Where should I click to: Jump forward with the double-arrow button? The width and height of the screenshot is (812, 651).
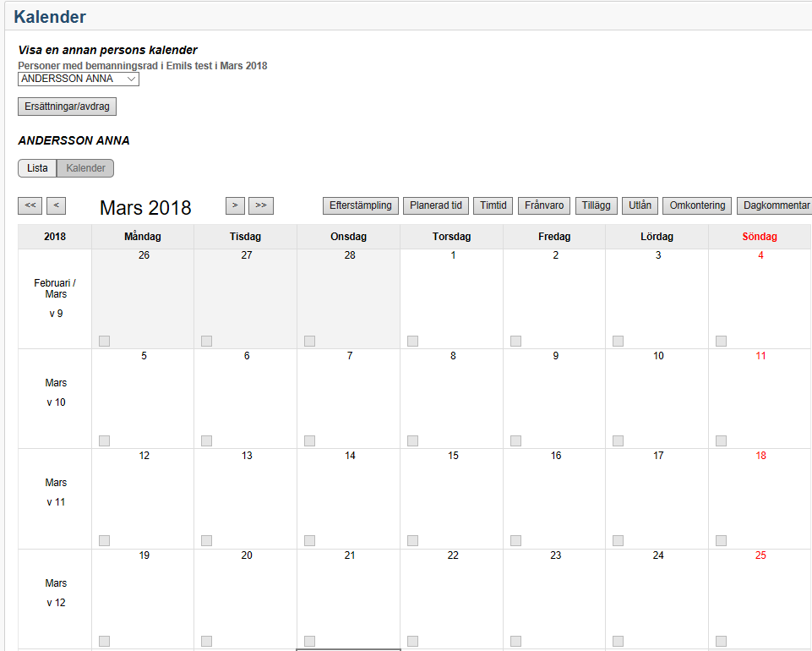[x=261, y=205]
